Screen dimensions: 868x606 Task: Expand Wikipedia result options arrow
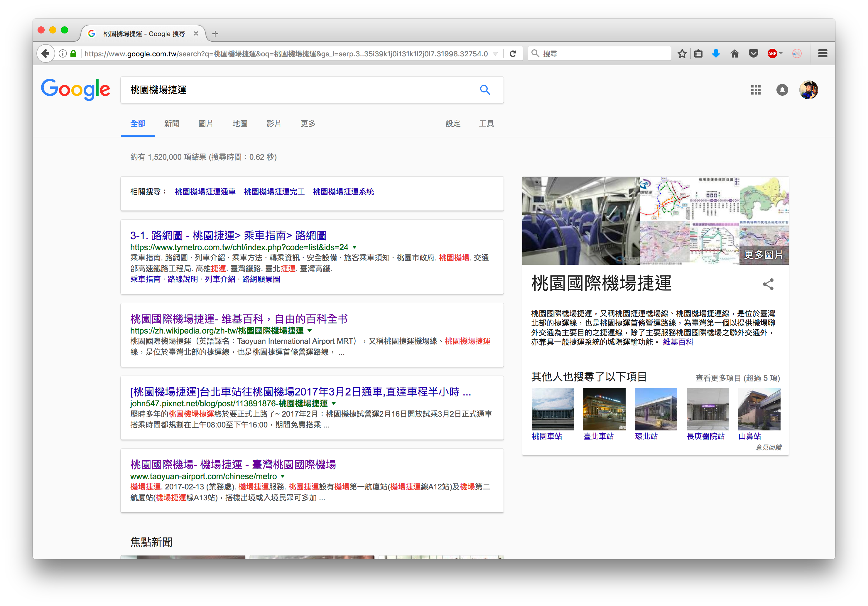[x=310, y=331]
